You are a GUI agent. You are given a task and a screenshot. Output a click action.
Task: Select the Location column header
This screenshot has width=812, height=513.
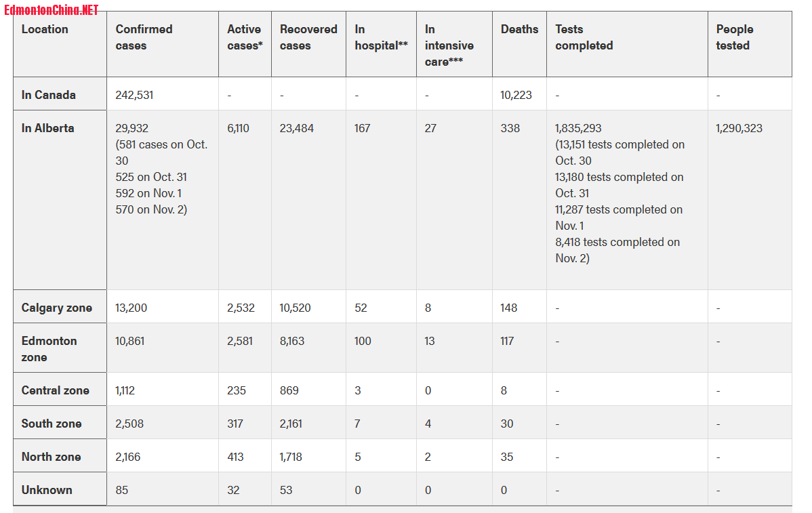pyautogui.click(x=45, y=30)
